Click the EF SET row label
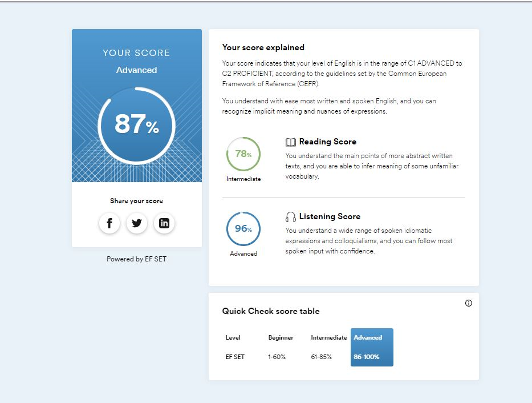 [235, 357]
